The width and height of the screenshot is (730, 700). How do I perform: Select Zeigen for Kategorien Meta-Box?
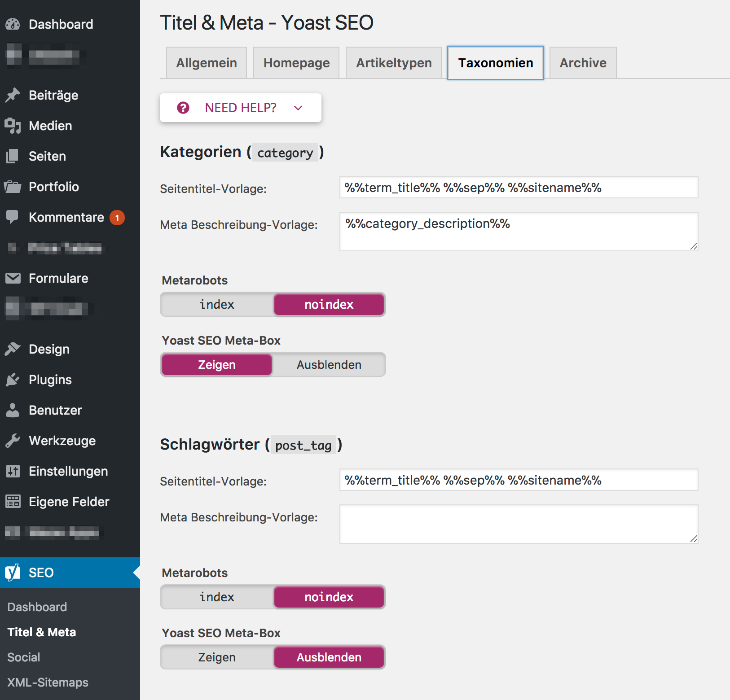217,365
